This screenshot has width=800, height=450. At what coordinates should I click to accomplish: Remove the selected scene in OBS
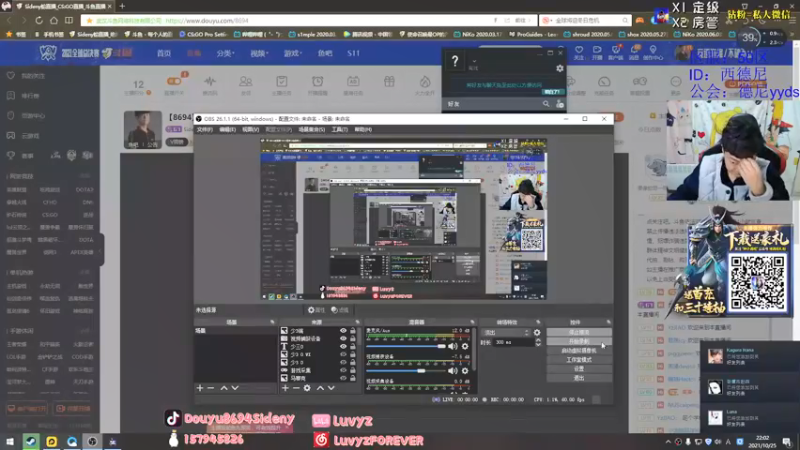(211, 388)
